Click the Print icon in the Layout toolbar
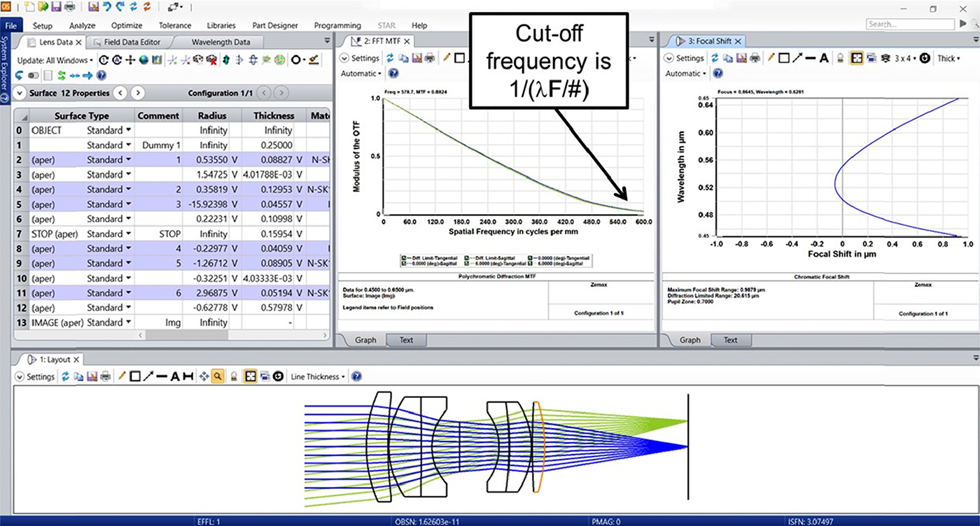 (x=105, y=376)
